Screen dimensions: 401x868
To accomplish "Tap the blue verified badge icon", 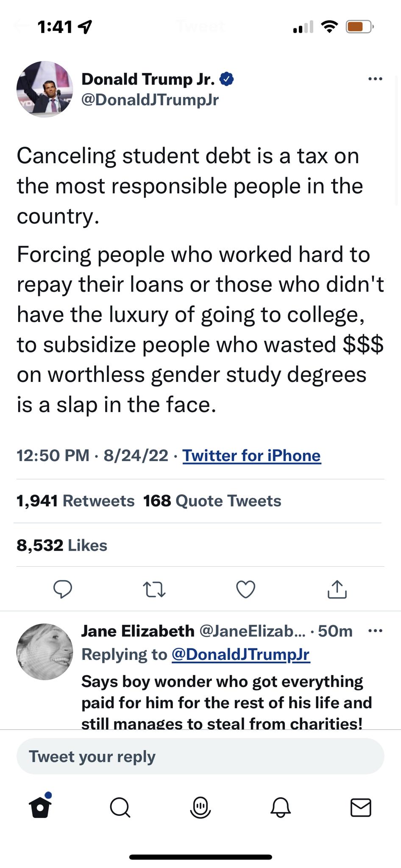I will point(227,79).
